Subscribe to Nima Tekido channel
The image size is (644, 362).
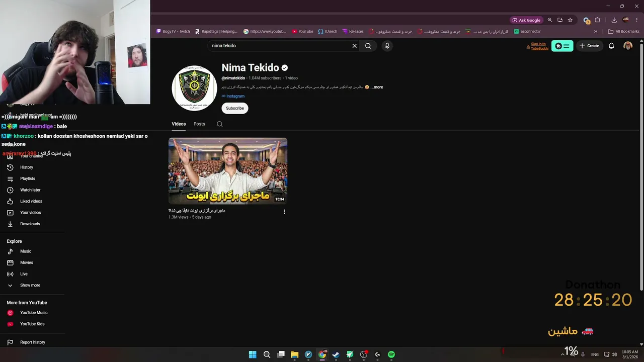coord(235,108)
